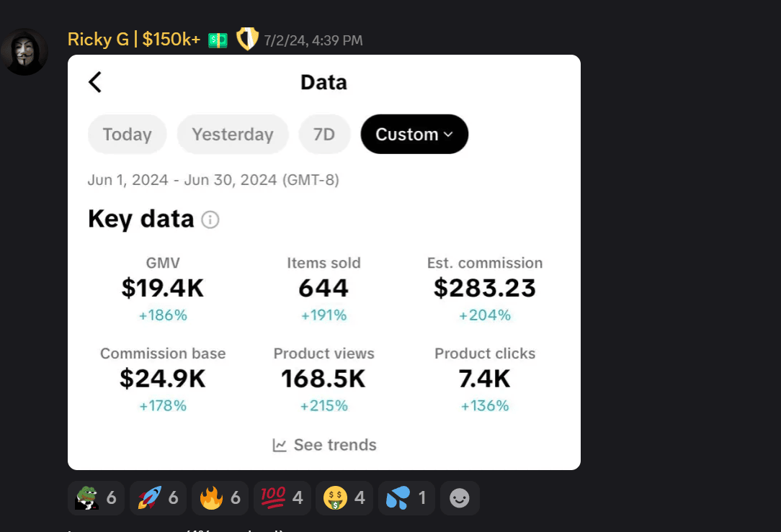Click the GMV $19.4K metric
Screen dimensions: 781x532
pyautogui.click(x=163, y=288)
